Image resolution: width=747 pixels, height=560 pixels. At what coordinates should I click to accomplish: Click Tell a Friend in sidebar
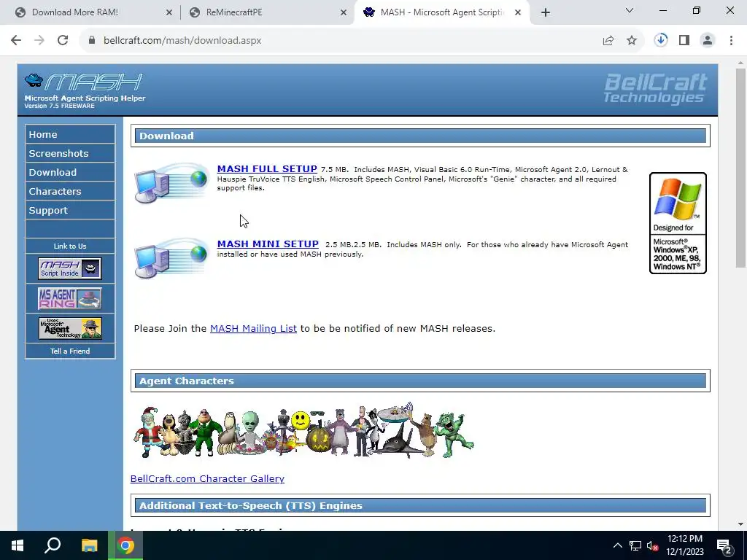(70, 351)
